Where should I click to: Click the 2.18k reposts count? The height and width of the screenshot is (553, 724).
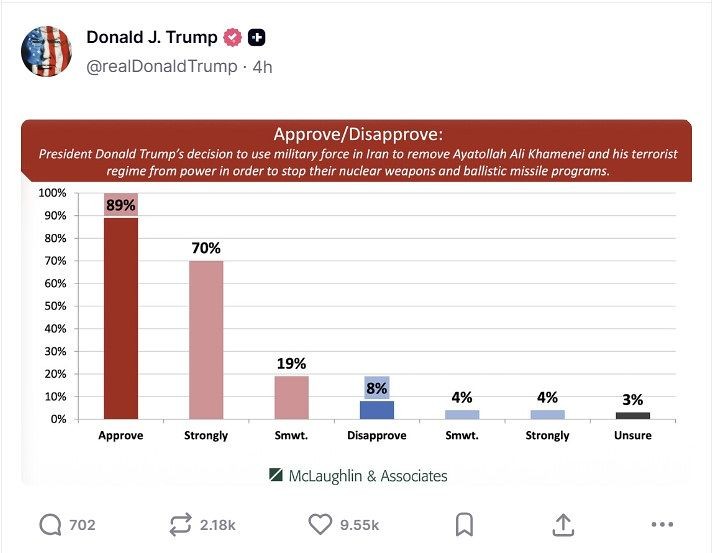point(219,525)
